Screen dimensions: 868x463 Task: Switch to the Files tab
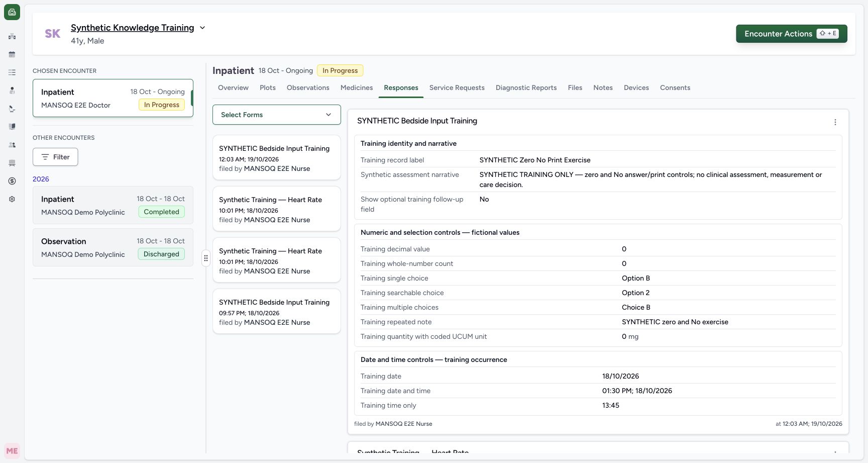click(575, 87)
